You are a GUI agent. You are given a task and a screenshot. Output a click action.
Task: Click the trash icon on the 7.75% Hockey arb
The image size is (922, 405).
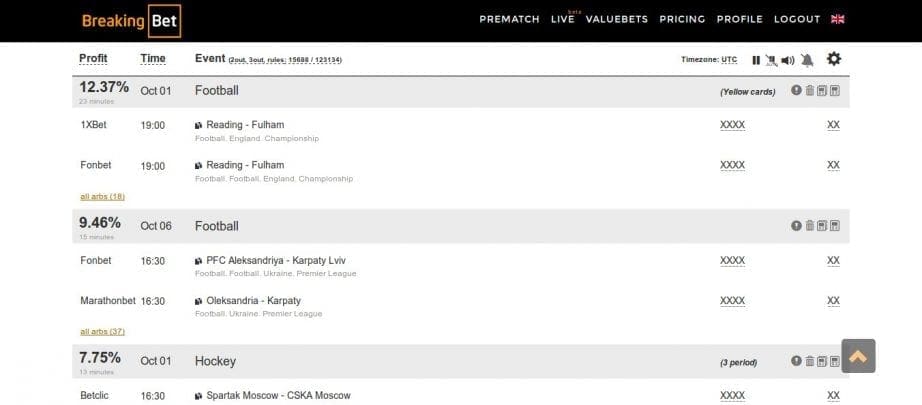pyautogui.click(x=810, y=361)
